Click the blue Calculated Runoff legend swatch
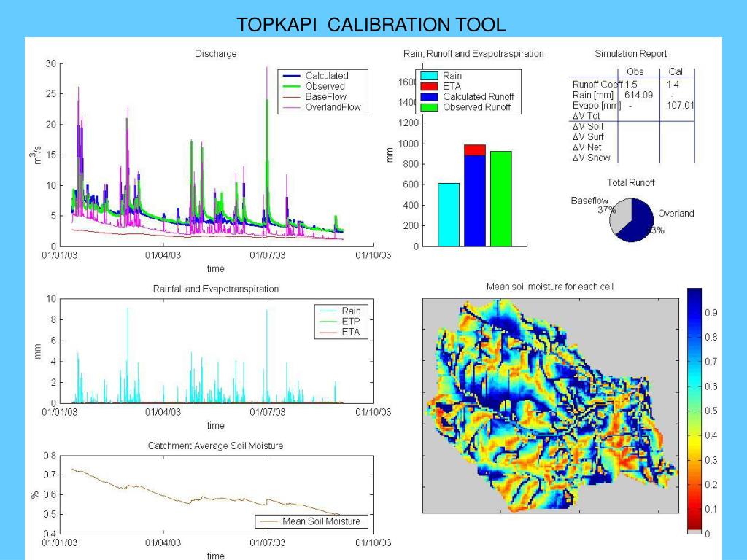This screenshot has height=560, width=747. click(429, 97)
